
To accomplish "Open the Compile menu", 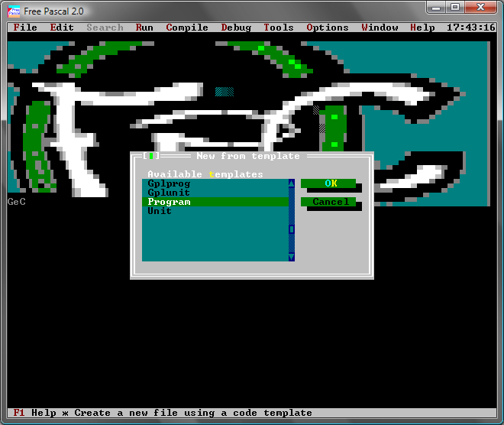I will pyautogui.click(x=187, y=28).
